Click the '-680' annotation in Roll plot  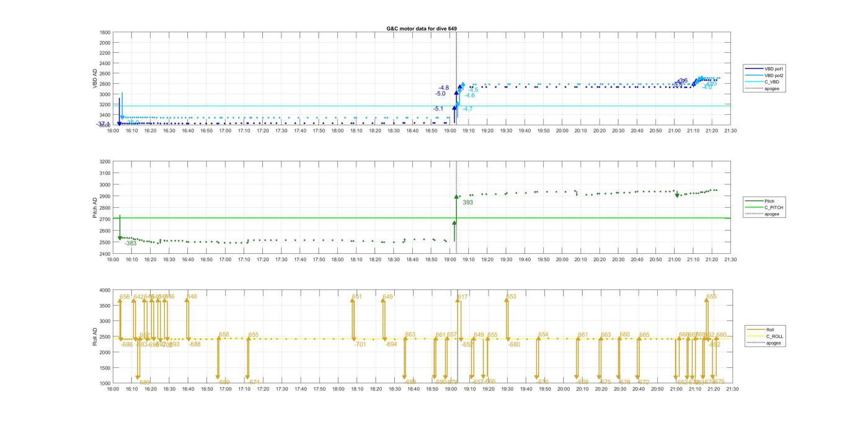[x=514, y=344]
